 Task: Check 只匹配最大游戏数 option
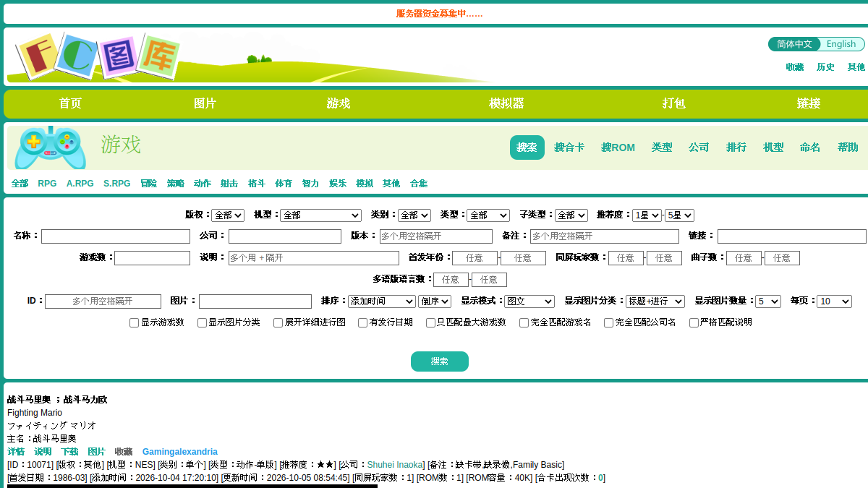tap(430, 322)
